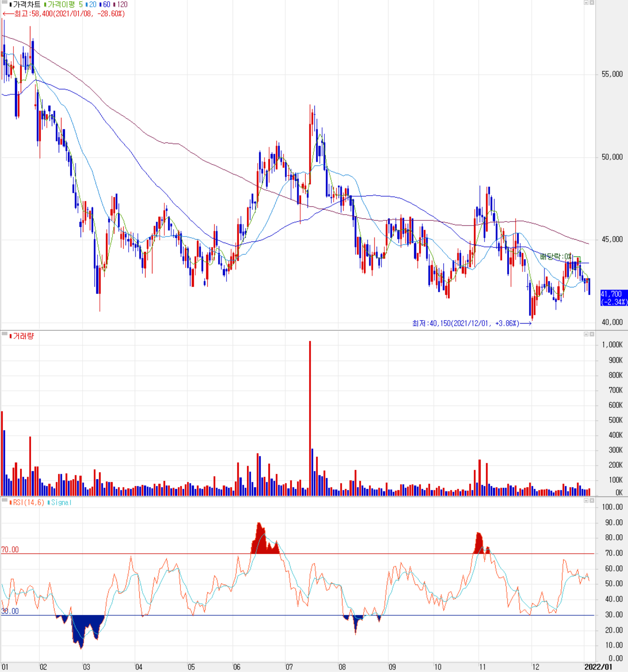628x672 pixels.
Task: Click the 11 month label on date axis
Action: click(482, 667)
